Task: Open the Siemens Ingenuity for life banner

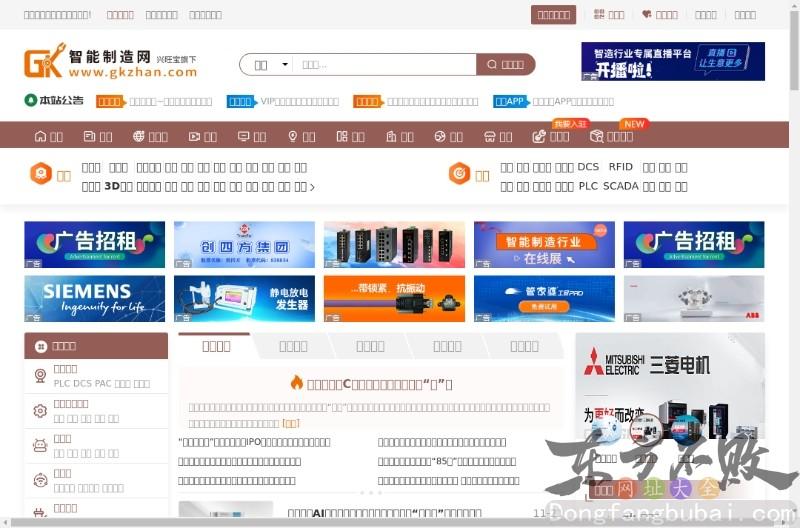Action: point(94,299)
